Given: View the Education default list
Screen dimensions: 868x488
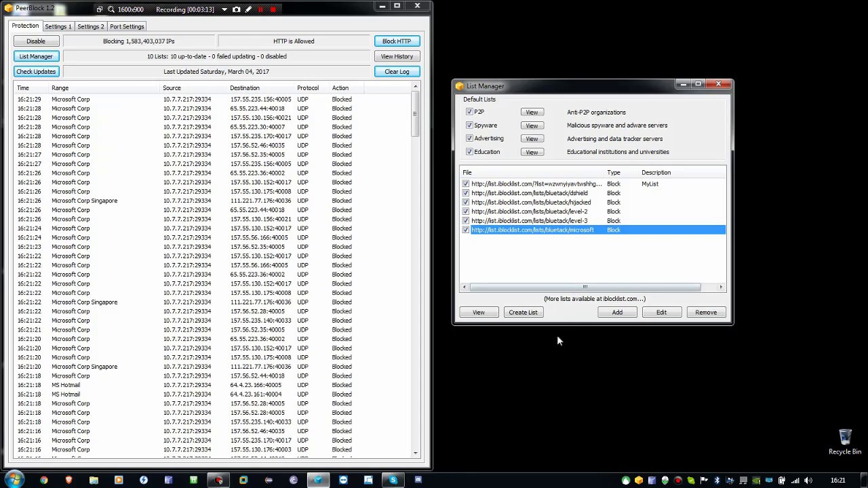Looking at the screenshot, I should click(532, 152).
